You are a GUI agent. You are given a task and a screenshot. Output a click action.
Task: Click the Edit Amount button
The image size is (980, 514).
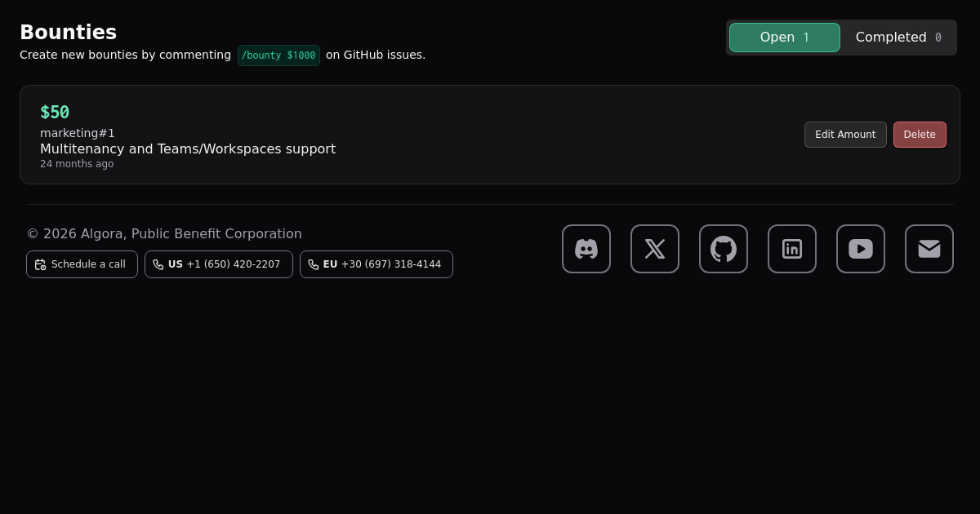point(845,135)
